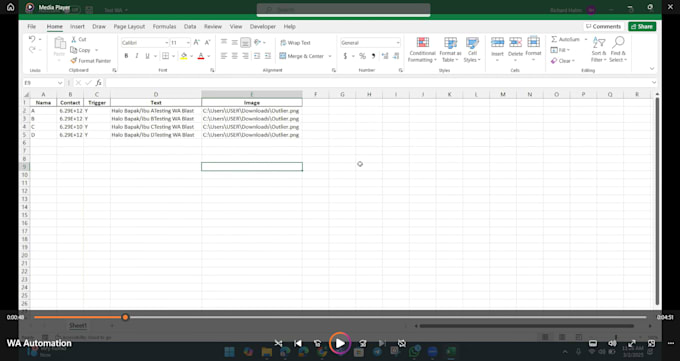This screenshot has width=680, height=361.
Task: Toggle repeat in Media Player controls
Action: (x=402, y=343)
